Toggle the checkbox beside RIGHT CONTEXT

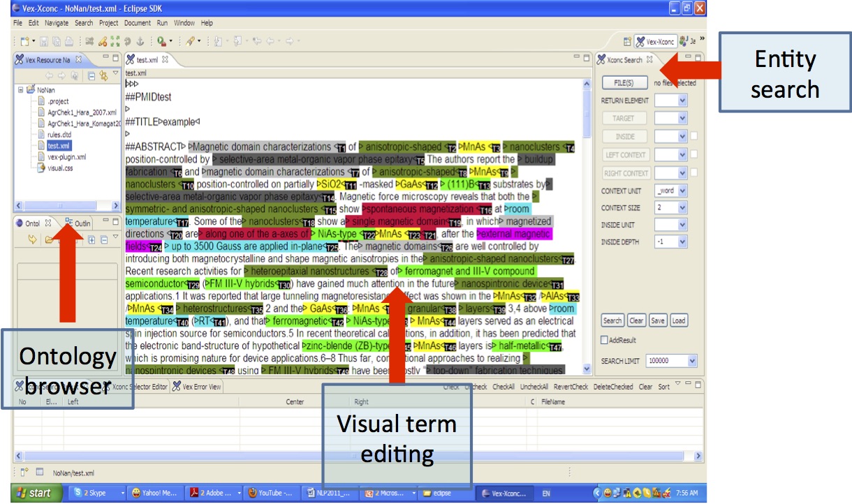click(x=693, y=172)
